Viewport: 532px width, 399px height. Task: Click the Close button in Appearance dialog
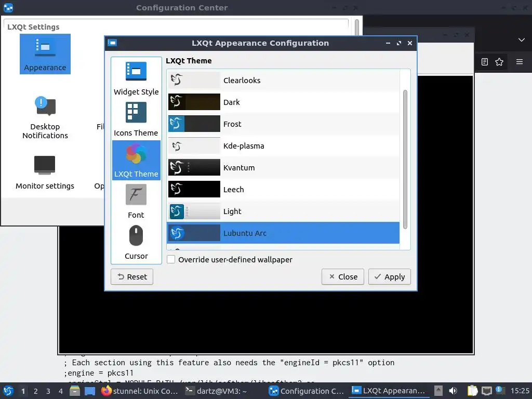(343, 277)
